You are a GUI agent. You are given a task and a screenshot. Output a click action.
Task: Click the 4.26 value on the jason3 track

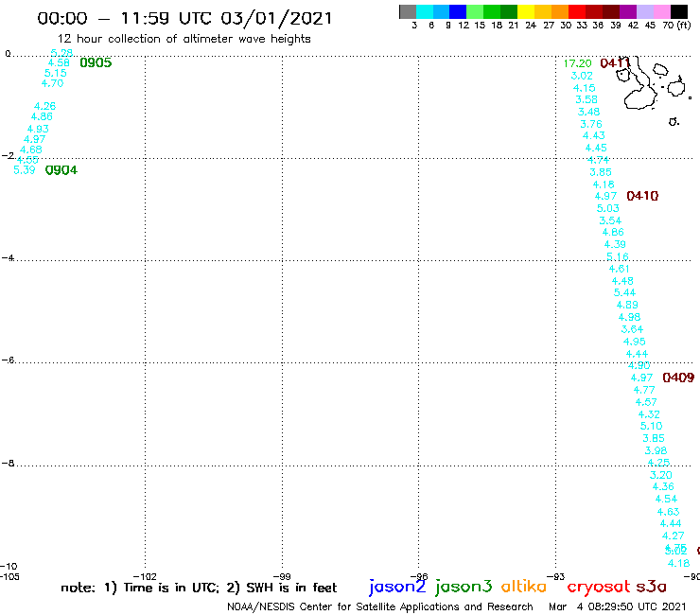click(45, 106)
